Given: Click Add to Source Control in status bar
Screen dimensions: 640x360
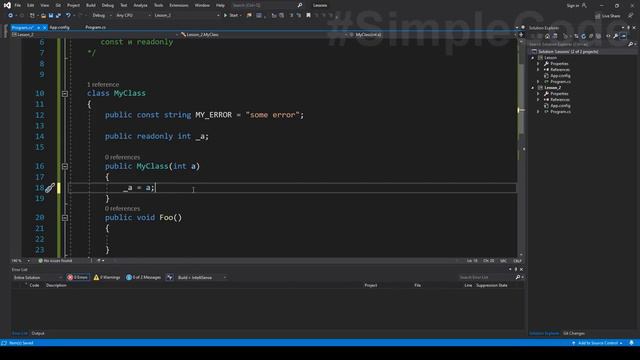Looking at the screenshot, I should tap(598, 343).
